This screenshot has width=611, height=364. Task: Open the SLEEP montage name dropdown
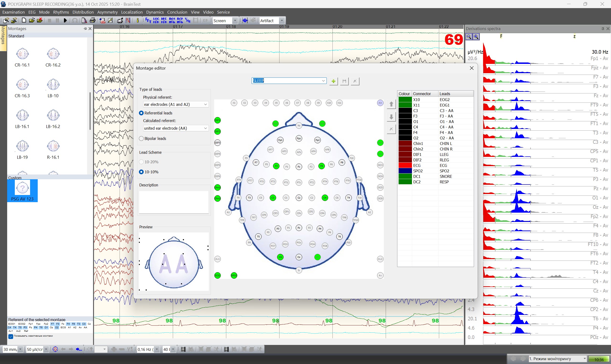[323, 81]
